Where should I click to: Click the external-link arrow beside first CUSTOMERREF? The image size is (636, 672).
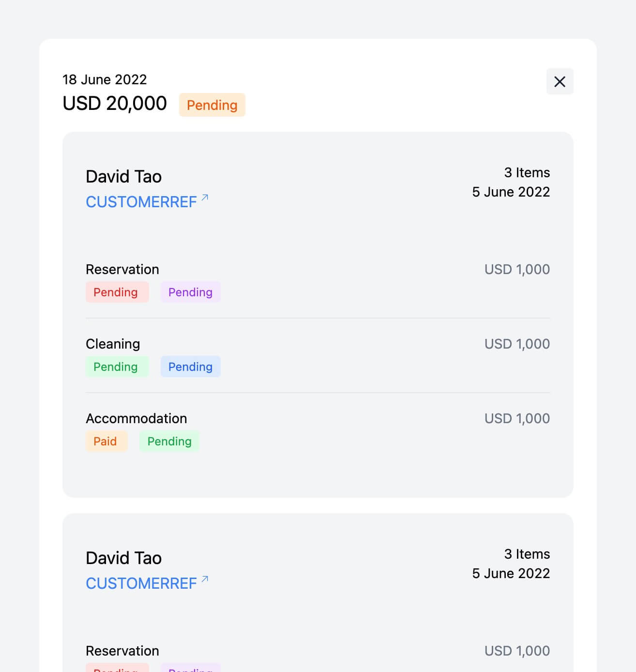click(x=205, y=198)
